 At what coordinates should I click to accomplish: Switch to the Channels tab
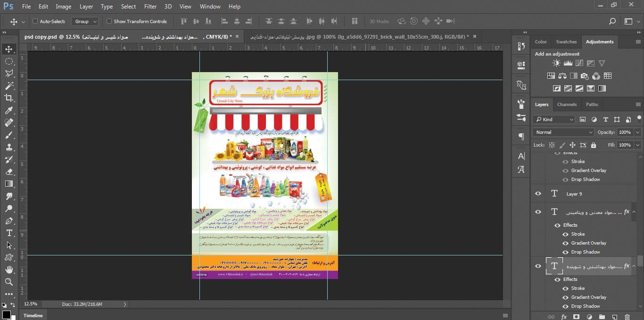(x=567, y=105)
